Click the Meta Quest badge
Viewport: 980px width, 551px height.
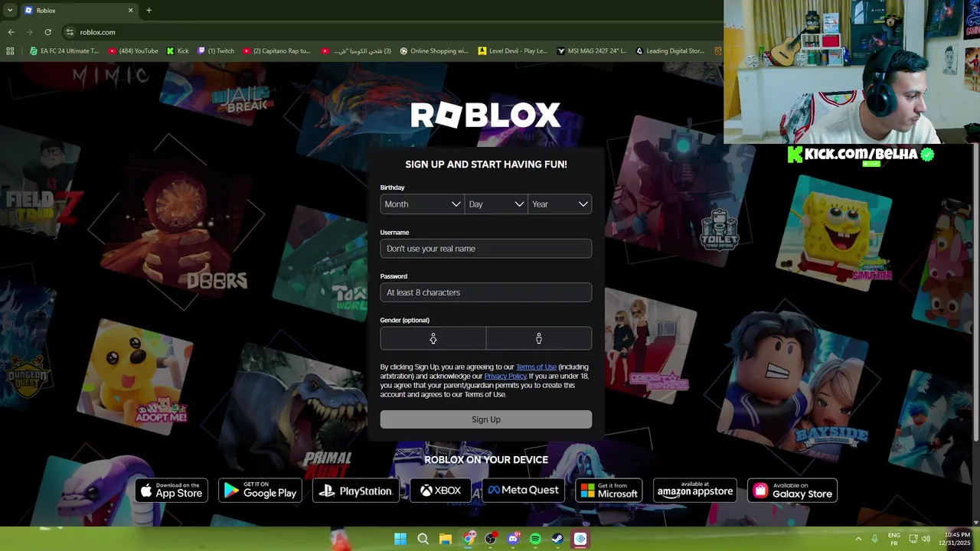click(524, 491)
